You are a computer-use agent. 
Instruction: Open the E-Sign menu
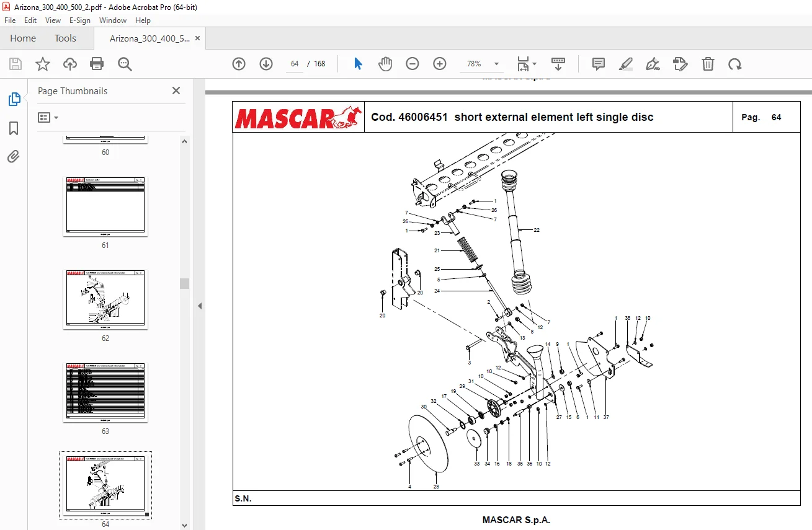click(x=80, y=20)
